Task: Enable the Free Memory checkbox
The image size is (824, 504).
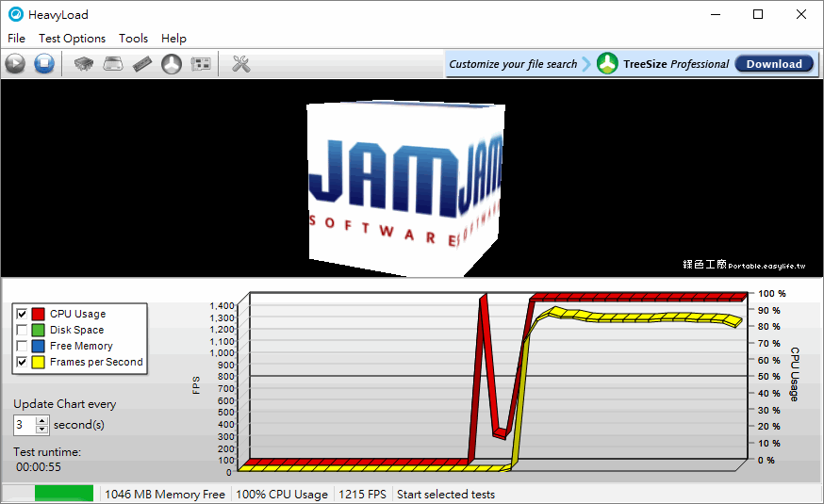Action: tap(22, 346)
